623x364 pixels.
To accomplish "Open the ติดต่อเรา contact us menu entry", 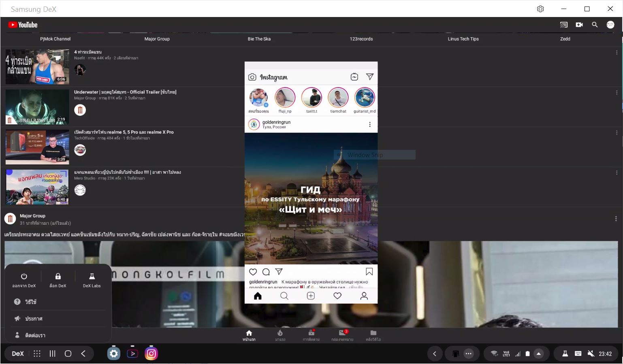I will click(58, 335).
